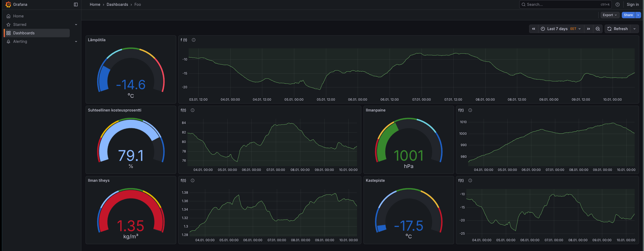Click the Grafana logo icon

[8, 4]
